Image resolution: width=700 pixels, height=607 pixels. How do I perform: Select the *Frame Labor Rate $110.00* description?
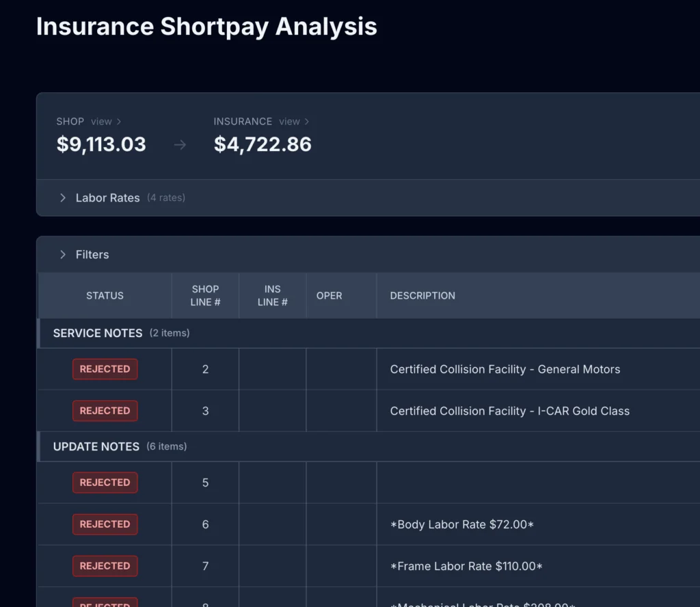(466, 566)
